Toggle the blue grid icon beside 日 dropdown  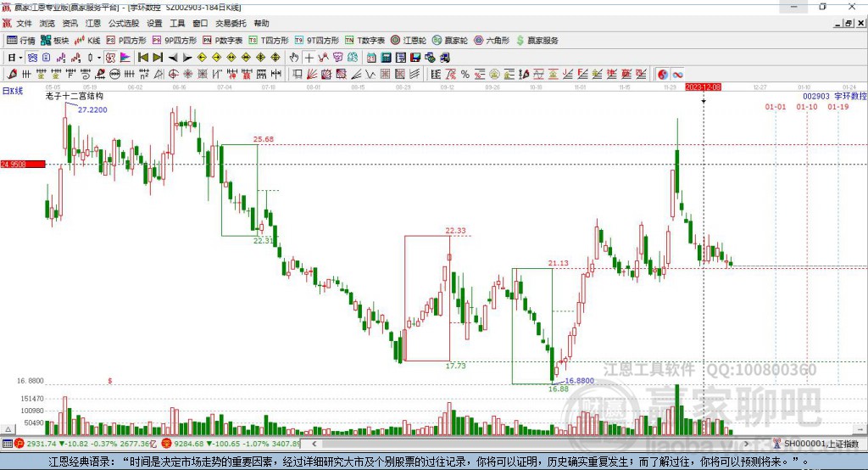click(32, 58)
